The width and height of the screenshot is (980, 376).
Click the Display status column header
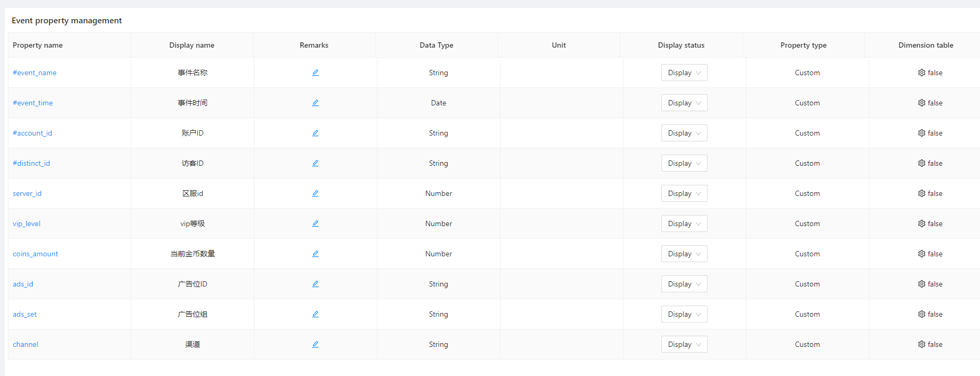click(680, 45)
